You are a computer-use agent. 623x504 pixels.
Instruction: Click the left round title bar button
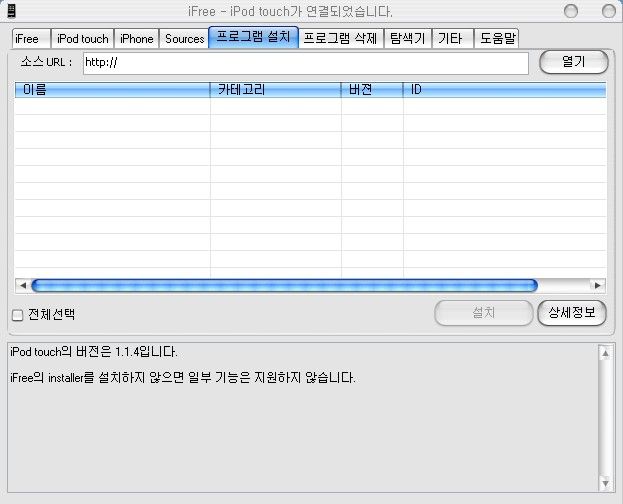click(x=571, y=12)
